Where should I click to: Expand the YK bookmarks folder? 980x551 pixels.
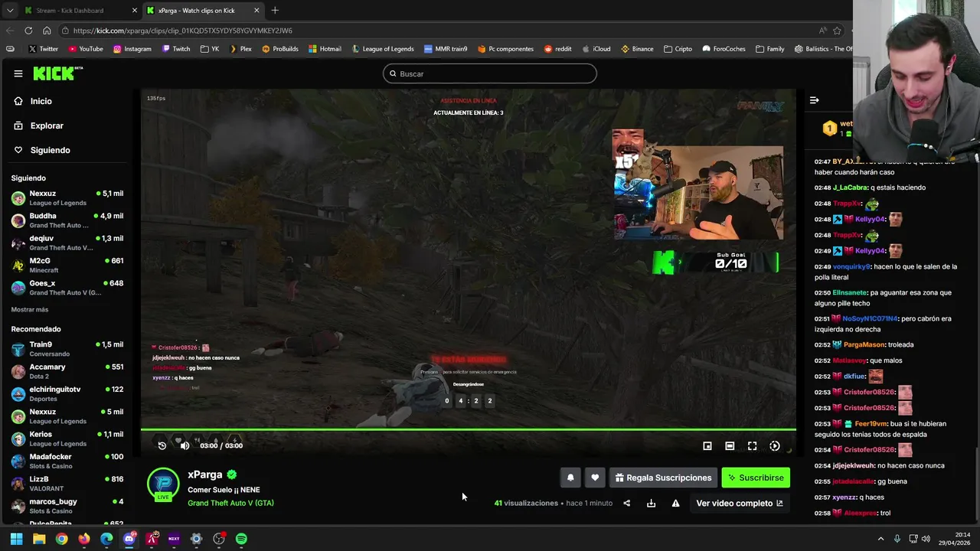coord(210,49)
